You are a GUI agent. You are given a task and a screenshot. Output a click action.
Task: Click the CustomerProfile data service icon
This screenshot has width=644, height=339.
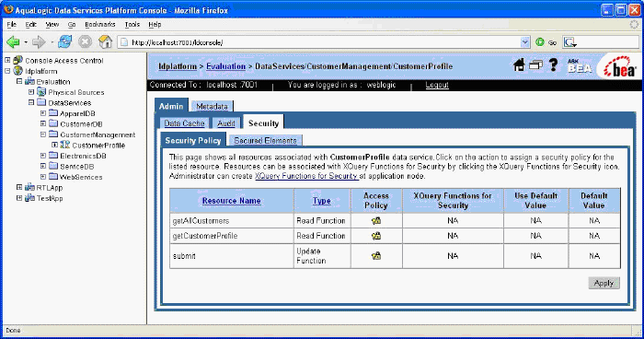click(x=65, y=145)
